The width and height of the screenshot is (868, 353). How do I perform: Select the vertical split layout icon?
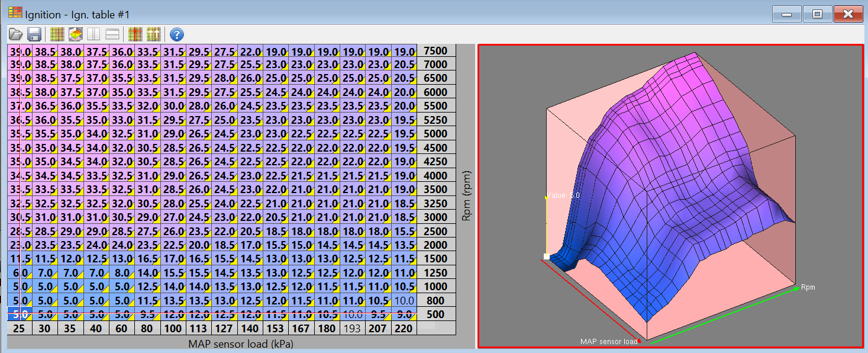coord(93,34)
